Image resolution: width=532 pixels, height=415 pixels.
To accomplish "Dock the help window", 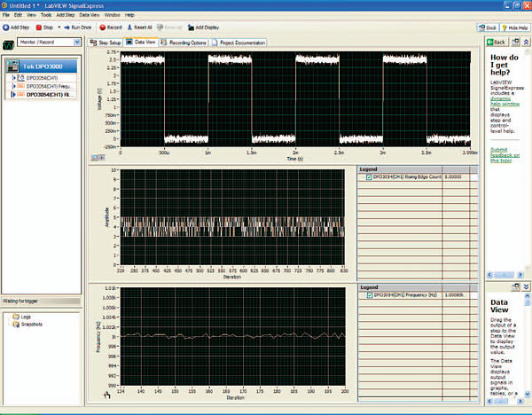I will [x=488, y=27].
